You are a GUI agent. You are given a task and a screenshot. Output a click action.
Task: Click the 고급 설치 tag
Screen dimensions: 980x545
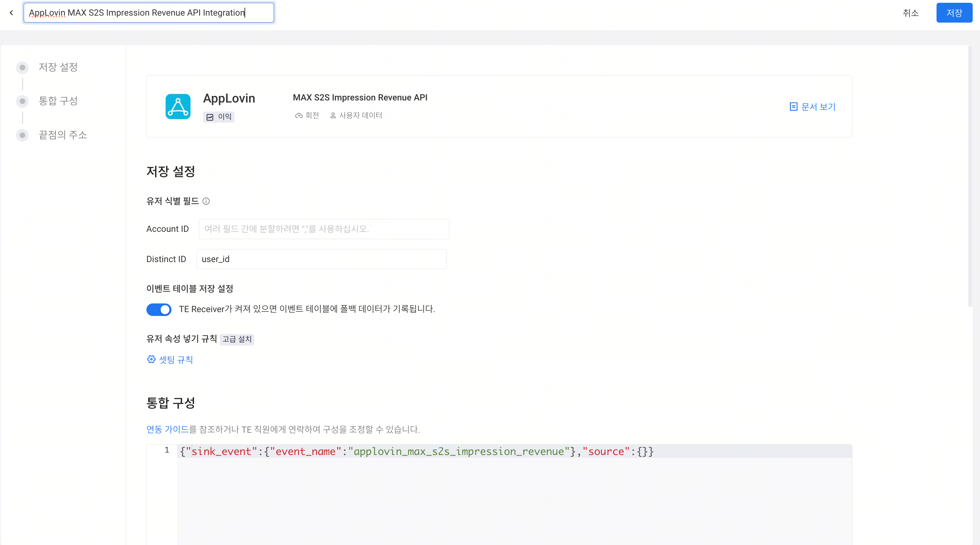click(x=236, y=339)
